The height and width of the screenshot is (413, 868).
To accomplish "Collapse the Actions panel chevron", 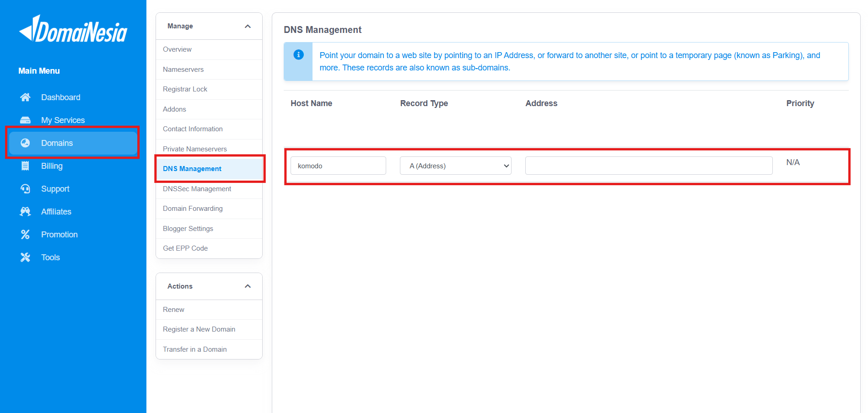I will [248, 286].
